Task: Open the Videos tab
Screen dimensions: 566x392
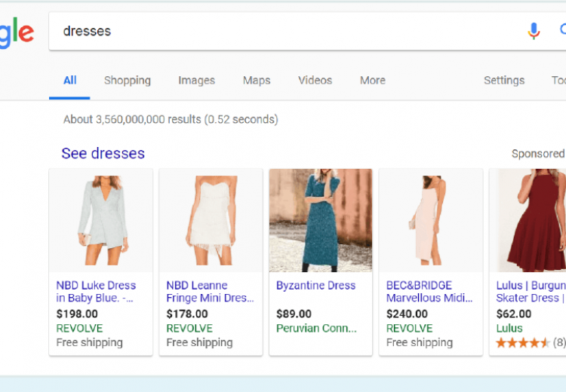Action: point(315,80)
